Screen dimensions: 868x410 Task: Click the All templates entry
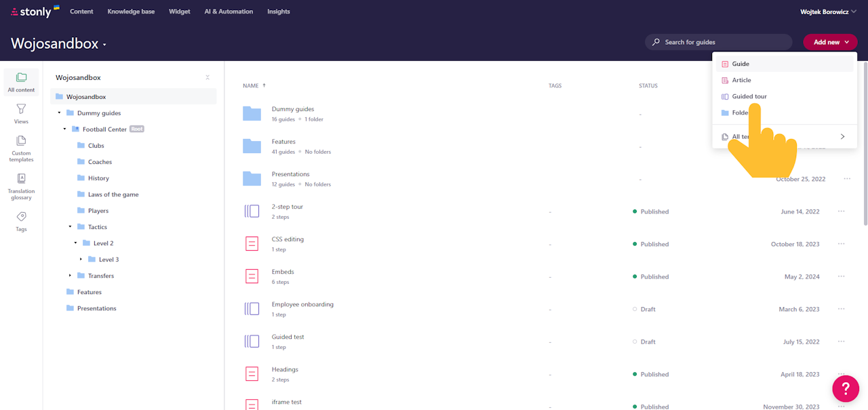coord(743,136)
